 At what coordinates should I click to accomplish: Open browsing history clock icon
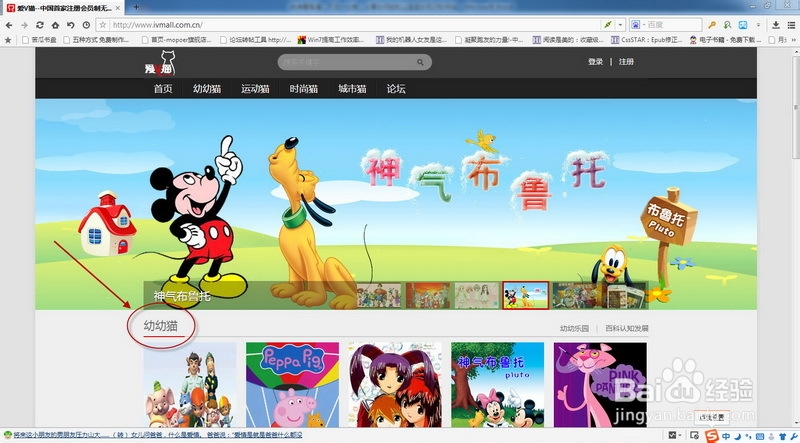pyautogui.click(x=86, y=25)
